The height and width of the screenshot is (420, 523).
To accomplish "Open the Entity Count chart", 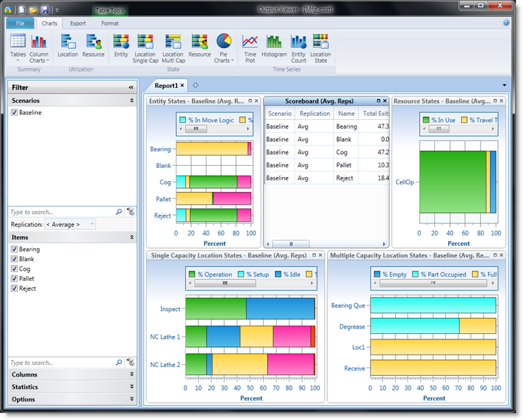I will (298, 46).
